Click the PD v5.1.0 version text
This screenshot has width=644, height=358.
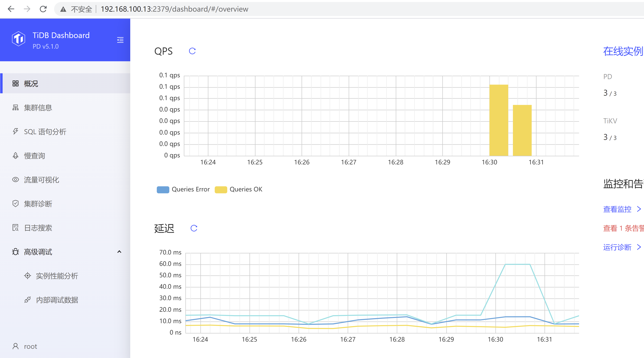45,46
